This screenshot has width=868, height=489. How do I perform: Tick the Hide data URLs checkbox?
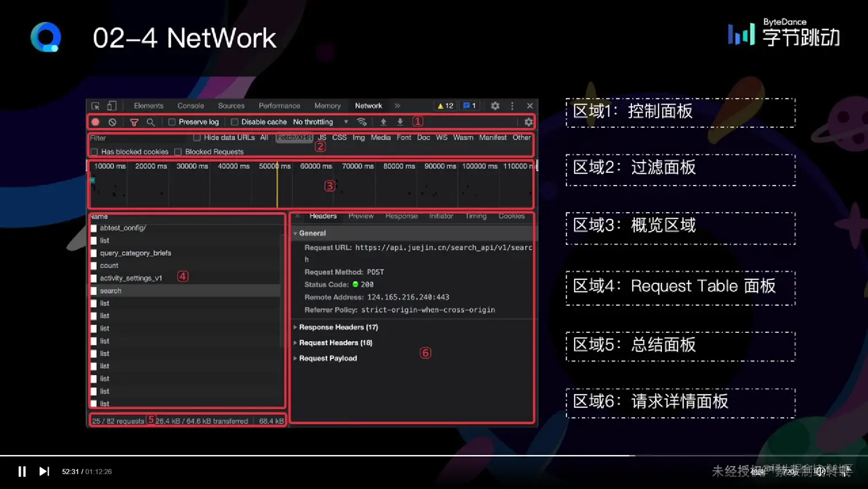pos(197,138)
